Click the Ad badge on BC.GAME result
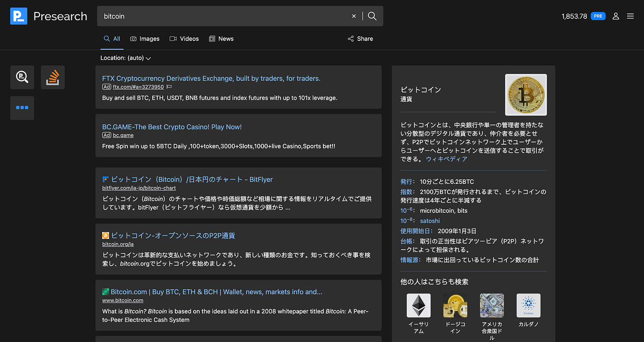This screenshot has height=342, width=644. (107, 135)
